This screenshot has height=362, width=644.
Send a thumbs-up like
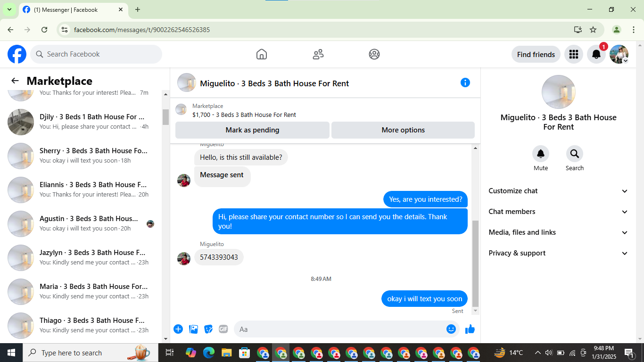pos(470,329)
